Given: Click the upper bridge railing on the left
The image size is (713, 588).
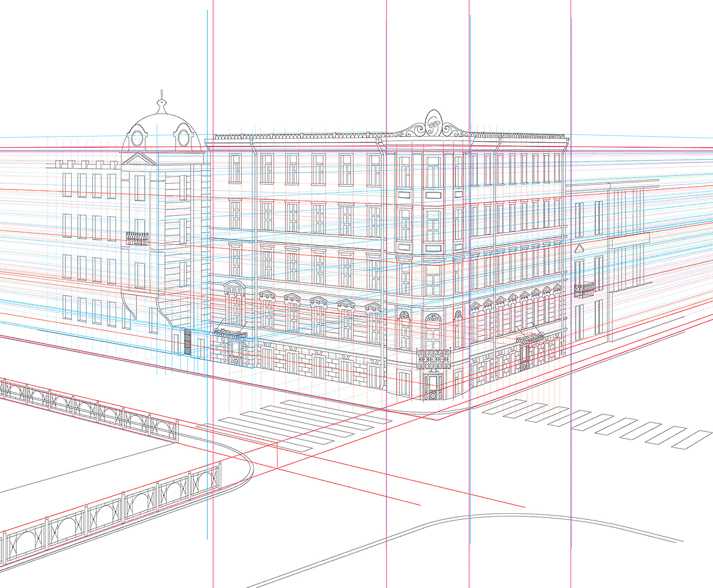Looking at the screenshot, I should pyautogui.click(x=90, y=408).
